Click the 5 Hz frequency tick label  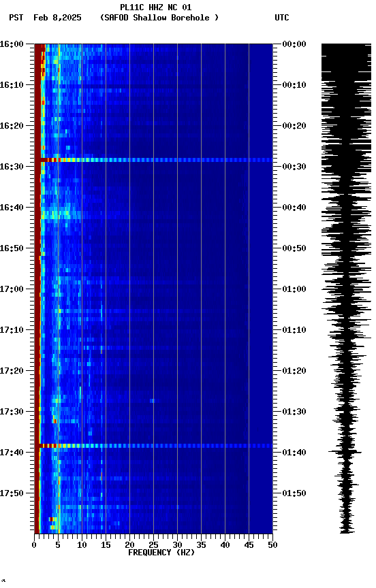click(x=58, y=545)
